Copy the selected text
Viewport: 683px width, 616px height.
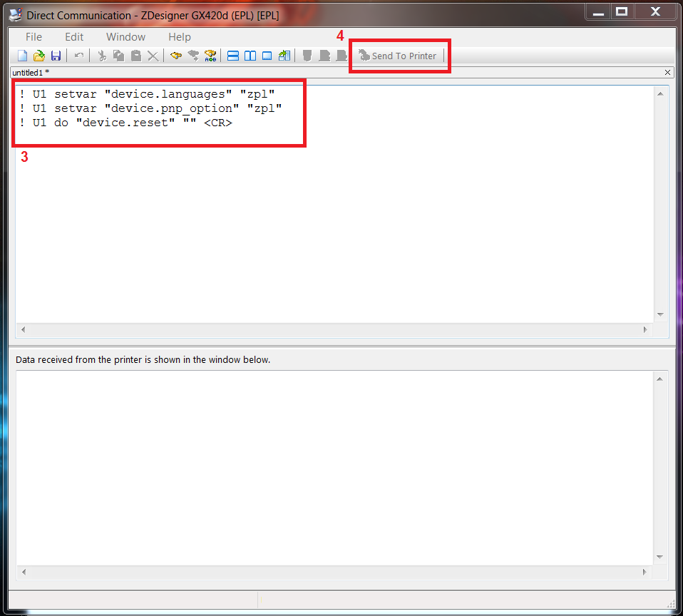[x=118, y=56]
